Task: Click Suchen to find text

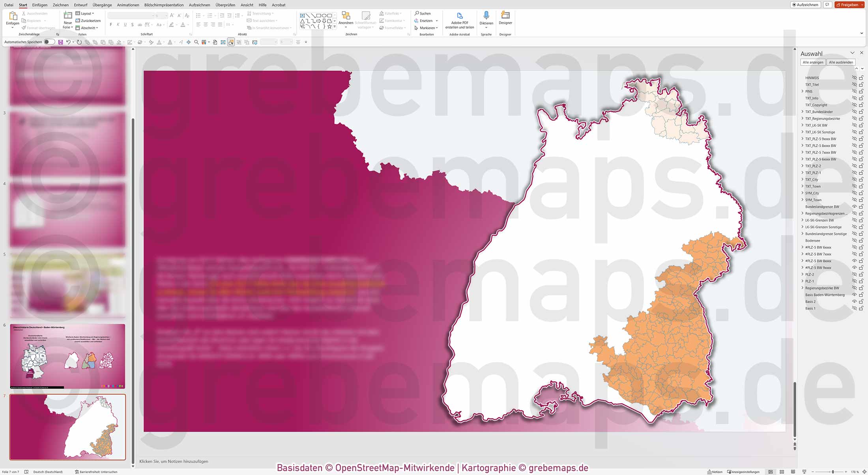Action: tap(422, 13)
